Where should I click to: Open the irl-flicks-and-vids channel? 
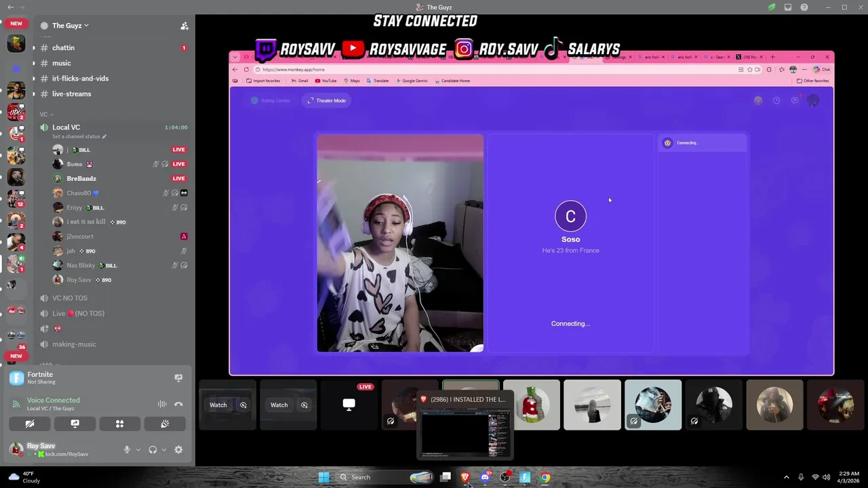tap(112, 79)
